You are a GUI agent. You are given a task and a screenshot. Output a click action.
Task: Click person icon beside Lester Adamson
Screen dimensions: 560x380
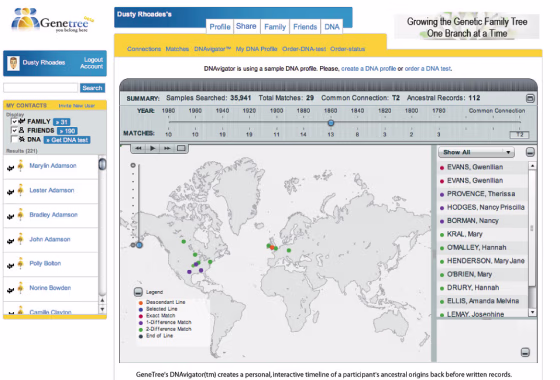tap(21, 190)
